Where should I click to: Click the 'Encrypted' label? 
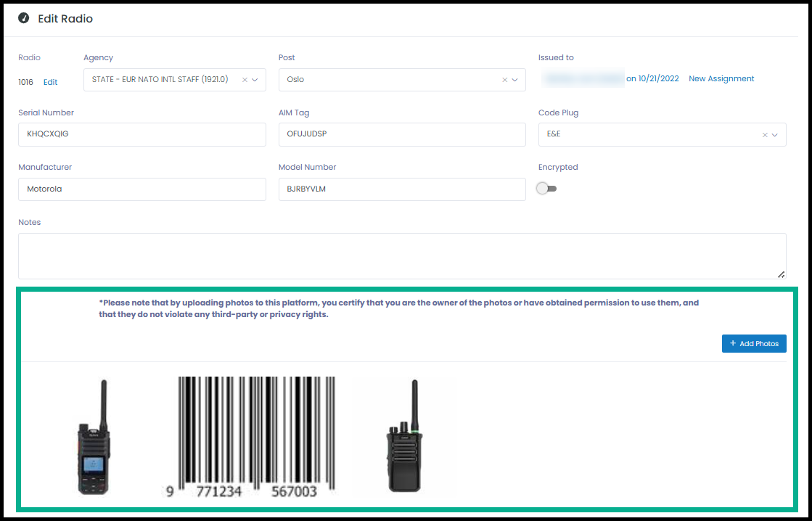(558, 167)
